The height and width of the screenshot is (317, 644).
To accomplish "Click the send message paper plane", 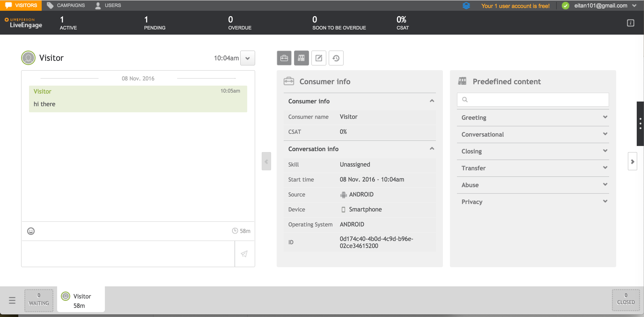I will 244,254.
